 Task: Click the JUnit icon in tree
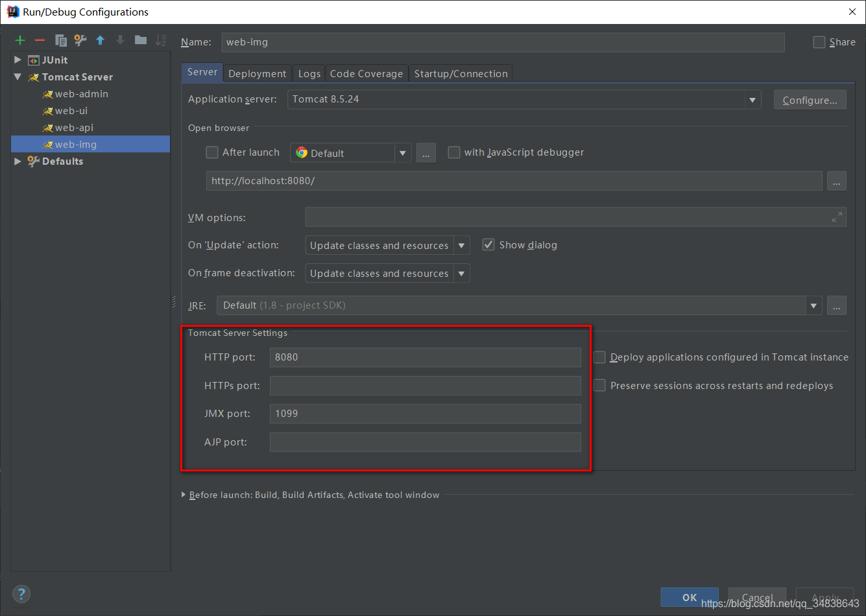pyautogui.click(x=34, y=60)
